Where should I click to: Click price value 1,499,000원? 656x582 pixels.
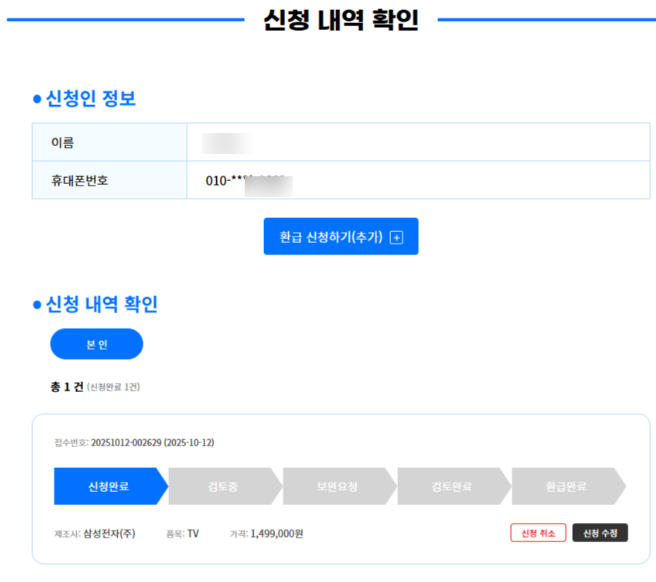click(x=277, y=533)
